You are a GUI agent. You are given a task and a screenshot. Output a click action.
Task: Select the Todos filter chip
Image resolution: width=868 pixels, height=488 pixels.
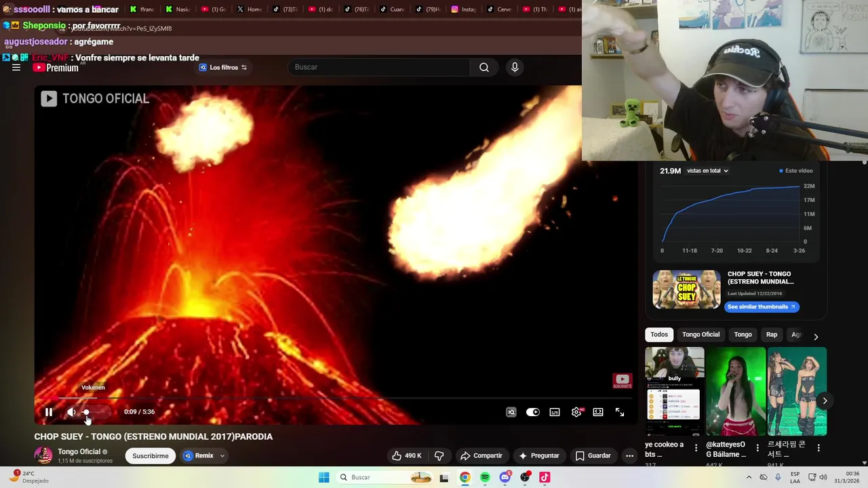pos(659,334)
